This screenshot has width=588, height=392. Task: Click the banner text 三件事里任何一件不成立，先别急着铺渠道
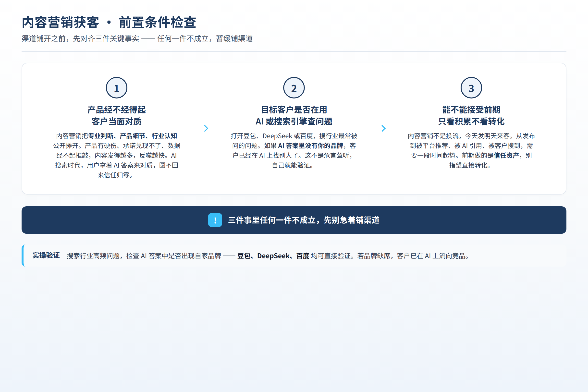(x=304, y=220)
